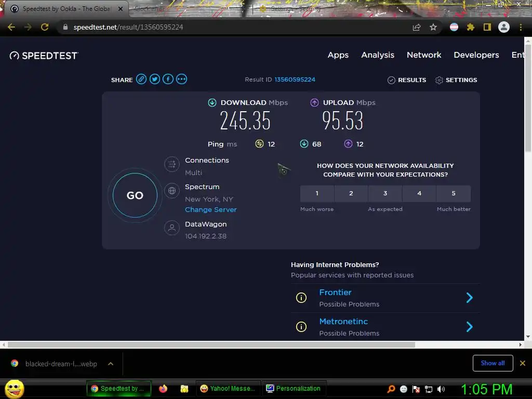The width and height of the screenshot is (532, 399).
Task: Open Chrome extensions puzzle icon
Action: tap(471, 27)
